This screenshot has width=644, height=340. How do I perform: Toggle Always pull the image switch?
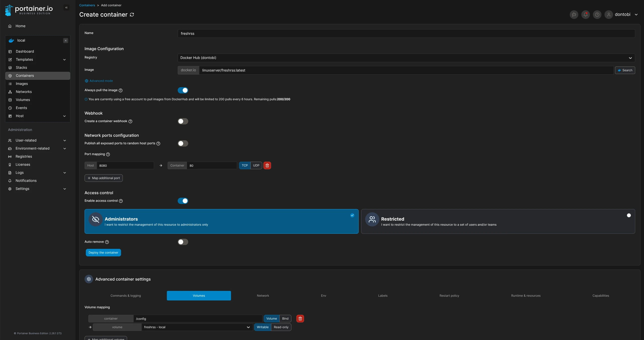(x=183, y=90)
